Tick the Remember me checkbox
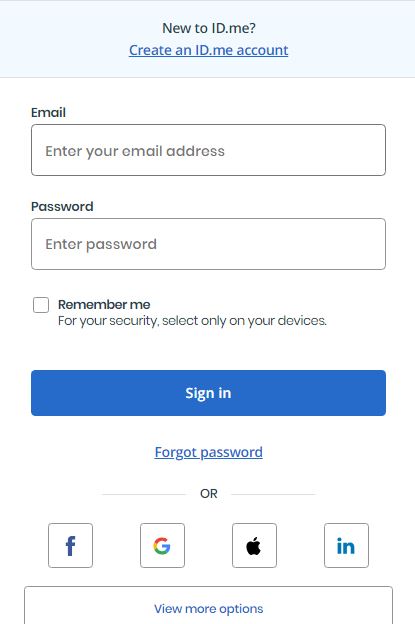Screen dimensions: 415x624 coord(41,305)
